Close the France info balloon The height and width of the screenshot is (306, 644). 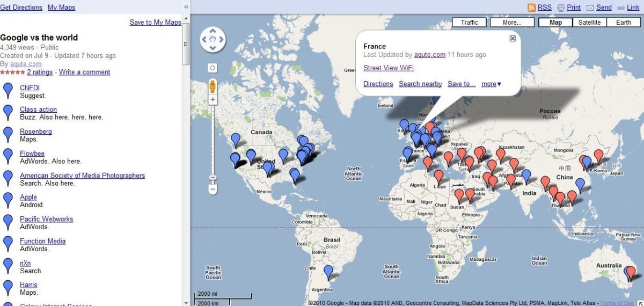513,38
